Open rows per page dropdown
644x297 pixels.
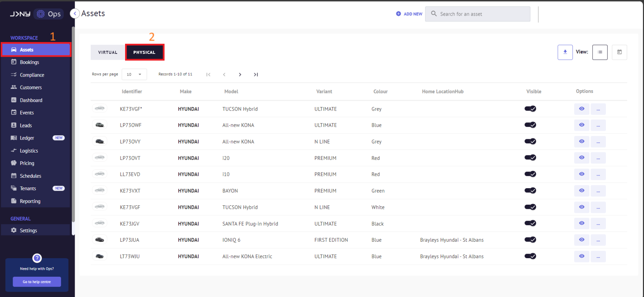click(134, 74)
